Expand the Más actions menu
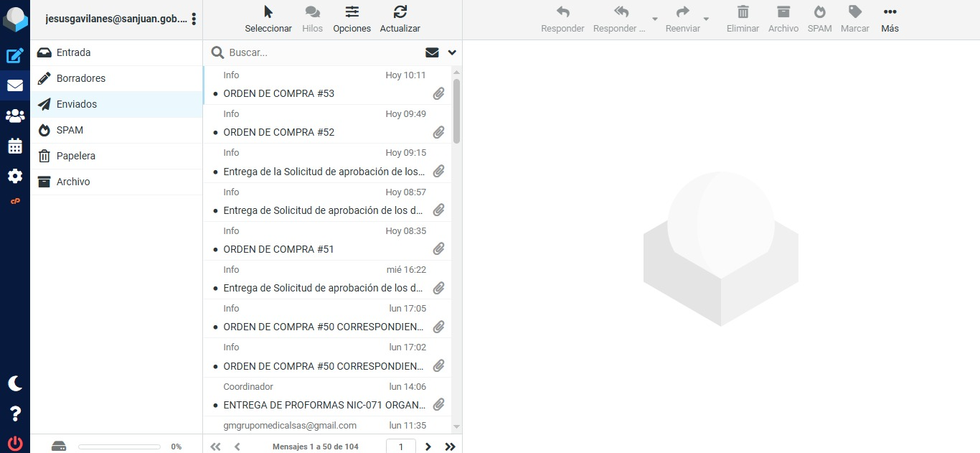980x453 pixels. [x=890, y=19]
